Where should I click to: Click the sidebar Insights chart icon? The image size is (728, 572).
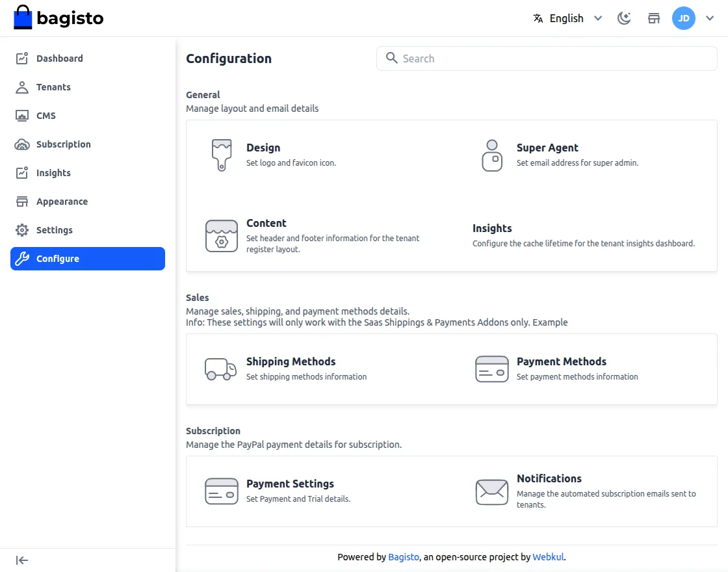[x=22, y=173]
